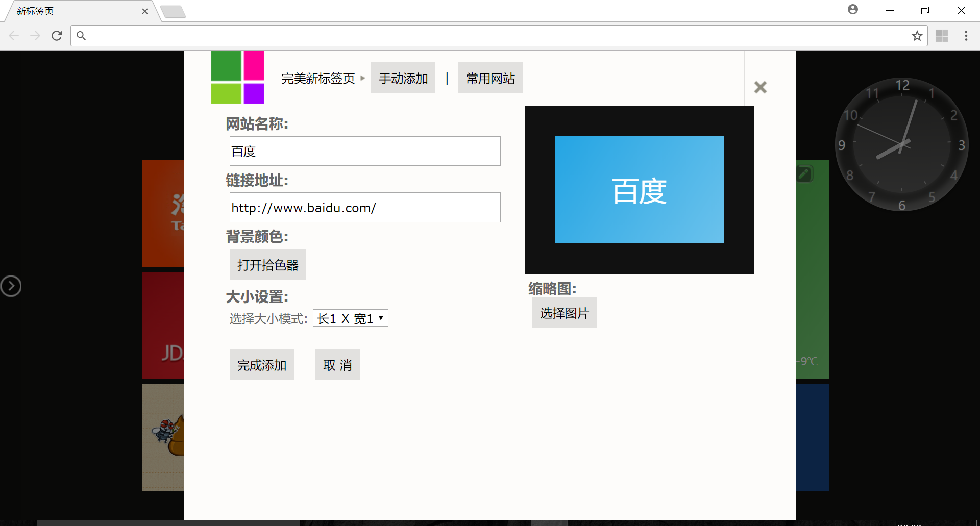Click the 链接地址 URL input field
Image resolution: width=980 pixels, height=526 pixels.
point(365,207)
